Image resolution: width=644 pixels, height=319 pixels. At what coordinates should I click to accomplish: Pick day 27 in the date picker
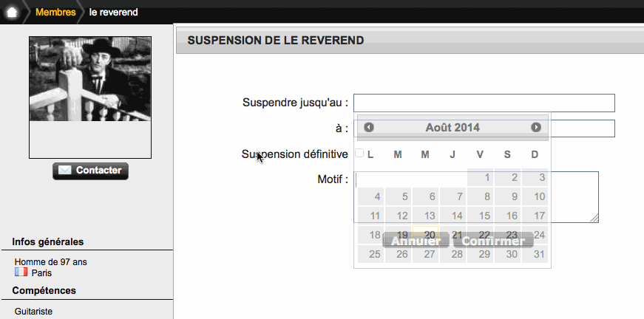425,254
